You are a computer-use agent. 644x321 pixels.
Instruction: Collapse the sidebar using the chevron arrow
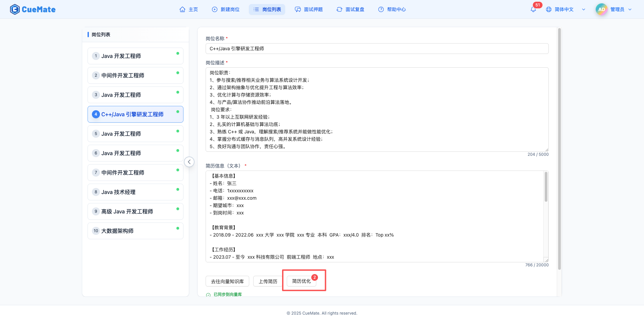[189, 162]
